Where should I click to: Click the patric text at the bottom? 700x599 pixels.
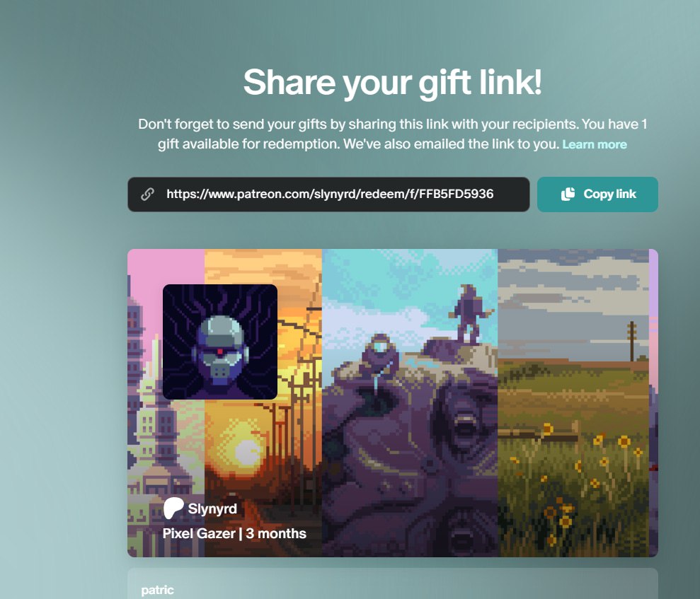click(157, 590)
